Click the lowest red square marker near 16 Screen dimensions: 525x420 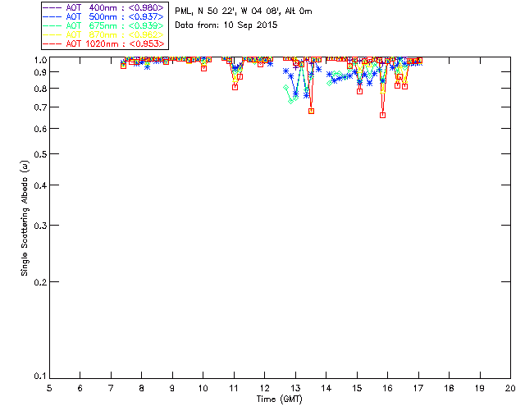[x=383, y=115]
